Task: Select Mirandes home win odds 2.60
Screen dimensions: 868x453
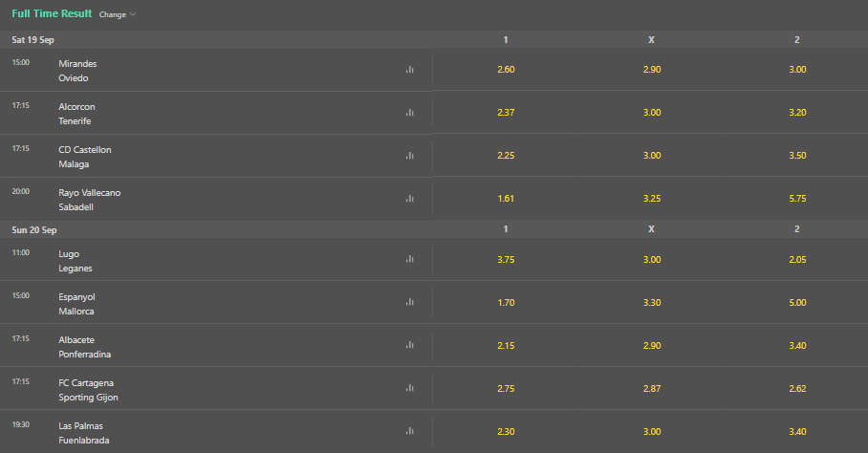Action: (506, 70)
